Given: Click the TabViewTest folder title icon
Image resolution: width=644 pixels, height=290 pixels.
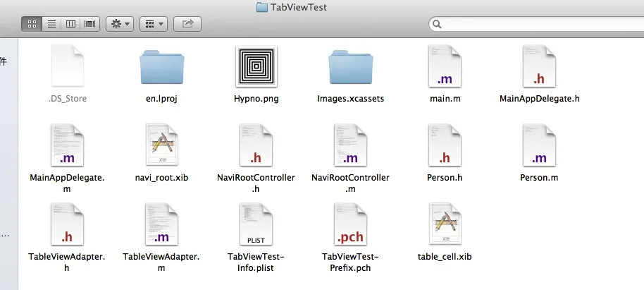Looking at the screenshot, I should click(261, 7).
